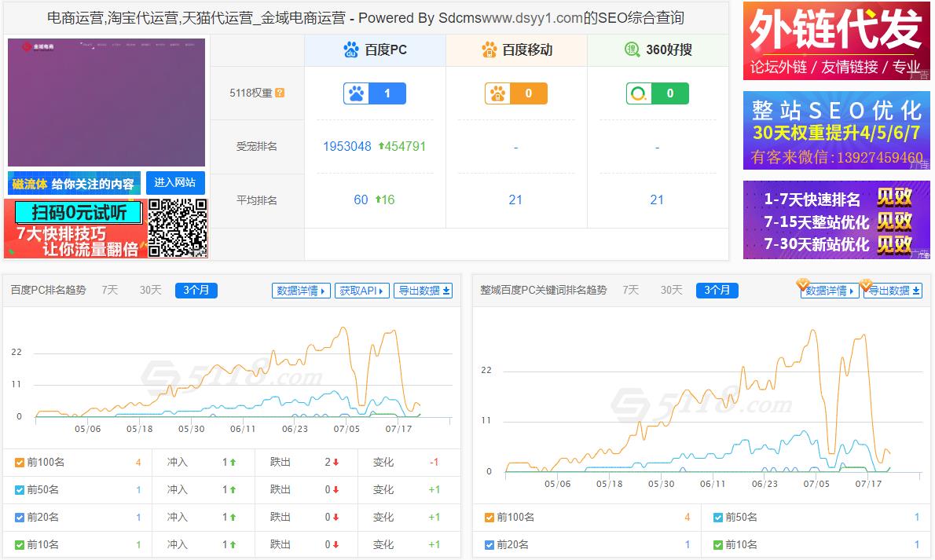Viewport: 935px width, 560px height.
Task: Select 3个月 tab in 百度PC排名趋势
Action: click(196, 291)
